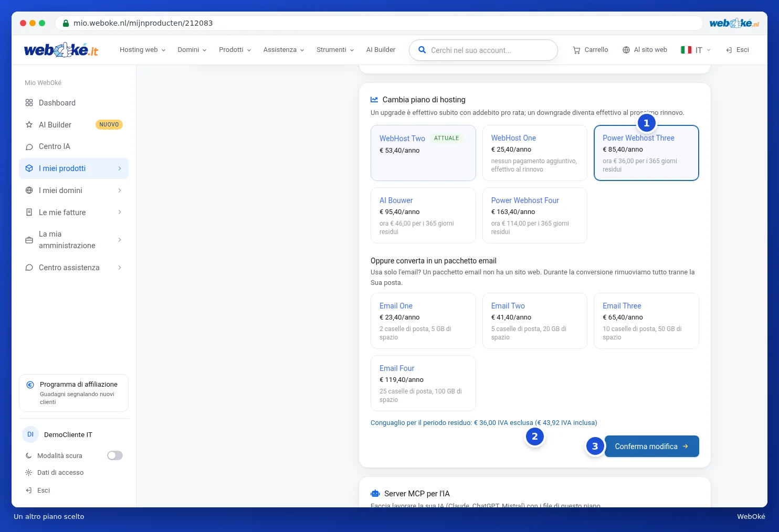Open the Assistenza dropdown menu
This screenshot has height=532, width=779.
pos(283,50)
